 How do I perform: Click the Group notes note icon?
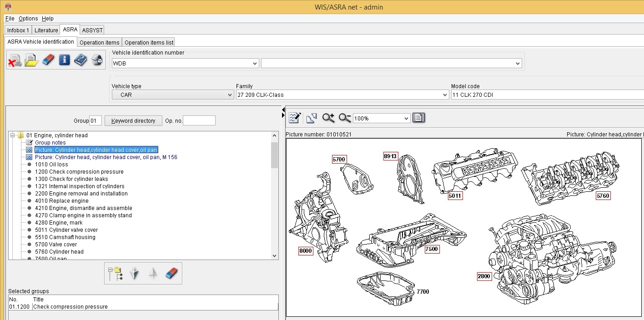[29, 142]
